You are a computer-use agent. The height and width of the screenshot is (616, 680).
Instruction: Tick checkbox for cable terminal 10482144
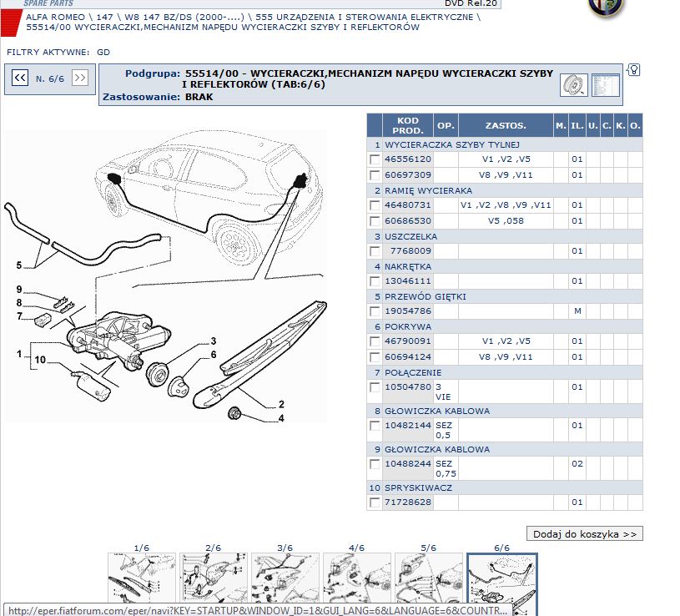point(375,426)
